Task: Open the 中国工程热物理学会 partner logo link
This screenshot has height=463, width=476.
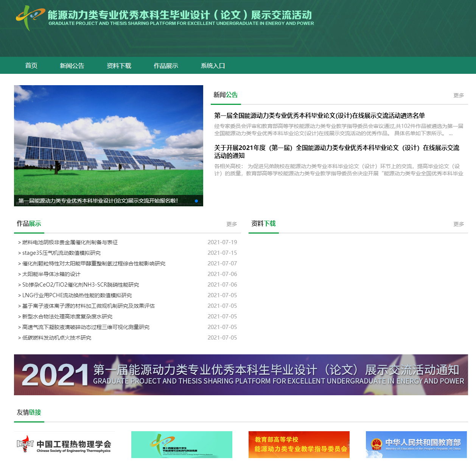Action: pyautogui.click(x=64, y=445)
